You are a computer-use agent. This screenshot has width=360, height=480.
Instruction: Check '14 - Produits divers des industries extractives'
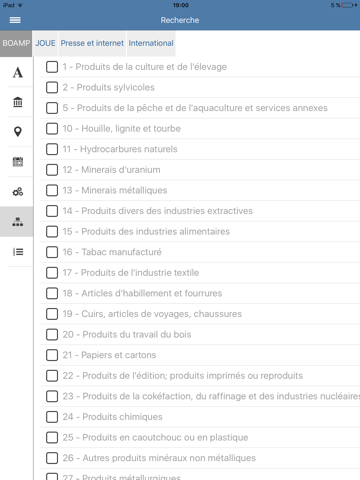(x=52, y=211)
